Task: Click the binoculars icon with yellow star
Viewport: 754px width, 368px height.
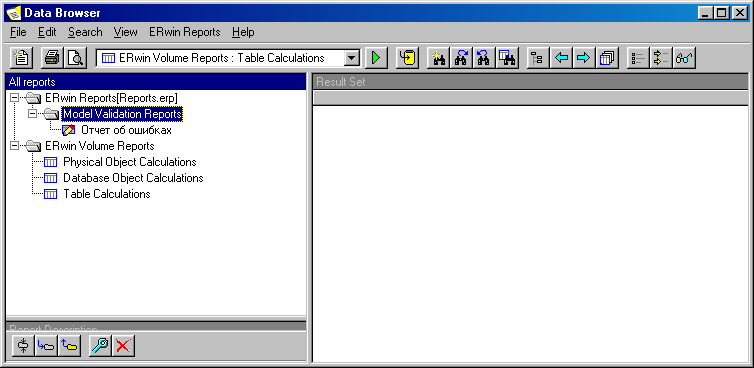Action: click(x=439, y=58)
